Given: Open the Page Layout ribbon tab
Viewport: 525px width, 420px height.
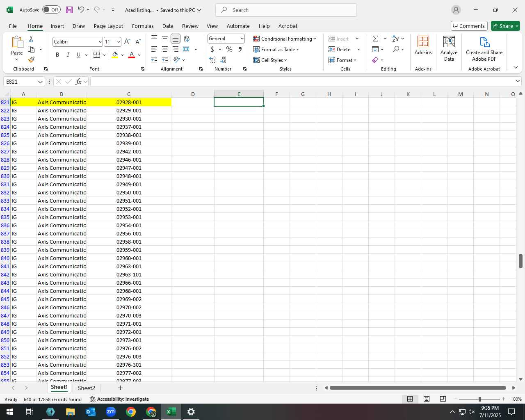Looking at the screenshot, I should [108, 26].
